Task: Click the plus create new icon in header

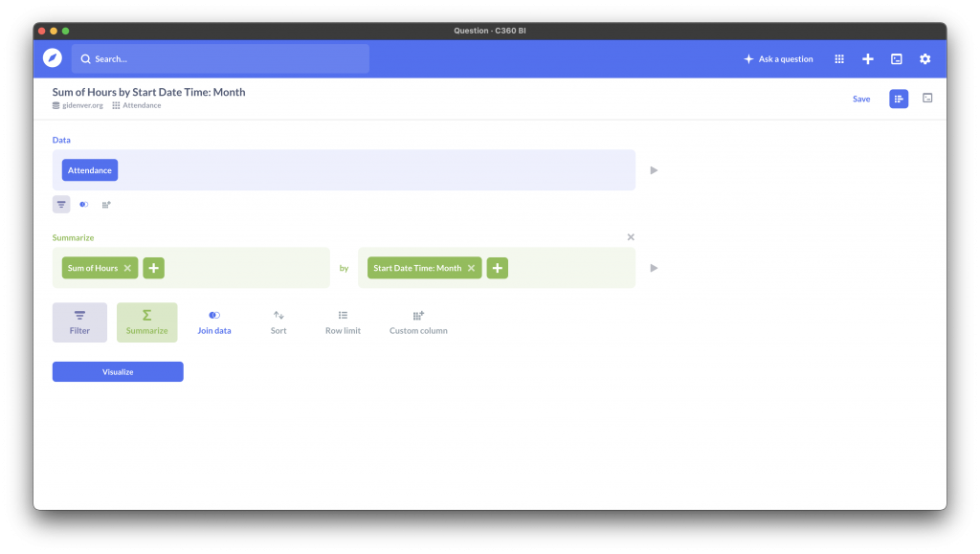Action: pyautogui.click(x=867, y=58)
